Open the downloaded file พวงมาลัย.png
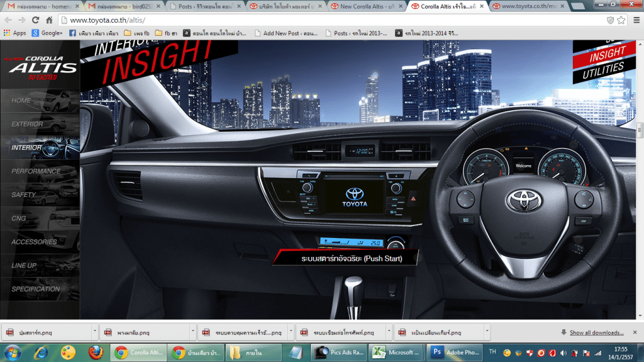The height and width of the screenshot is (362, 644). point(145,332)
